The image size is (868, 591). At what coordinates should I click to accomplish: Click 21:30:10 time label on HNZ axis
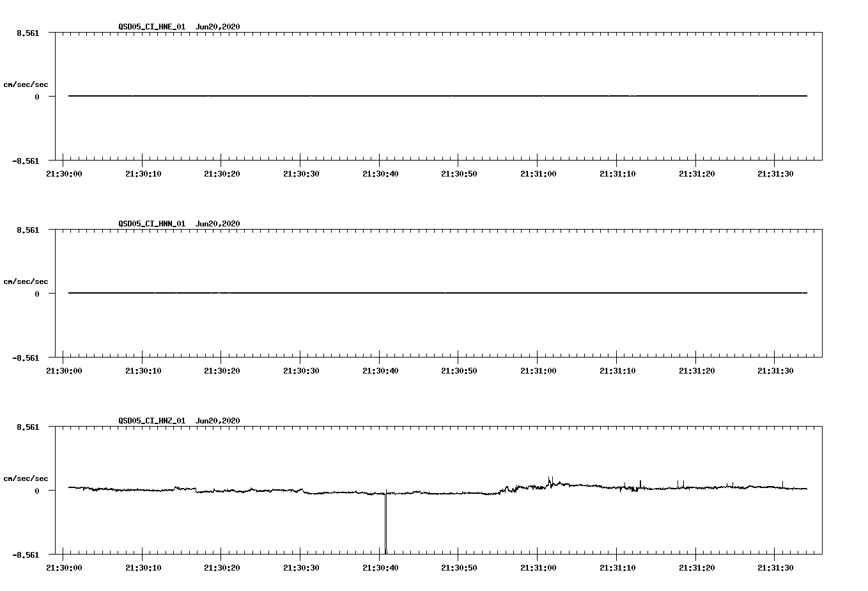(x=143, y=568)
